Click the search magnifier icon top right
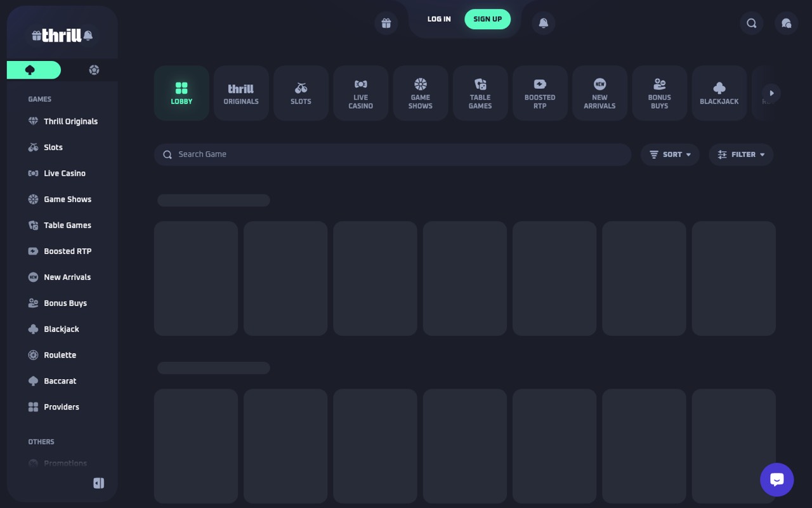The width and height of the screenshot is (812, 508). click(x=752, y=23)
